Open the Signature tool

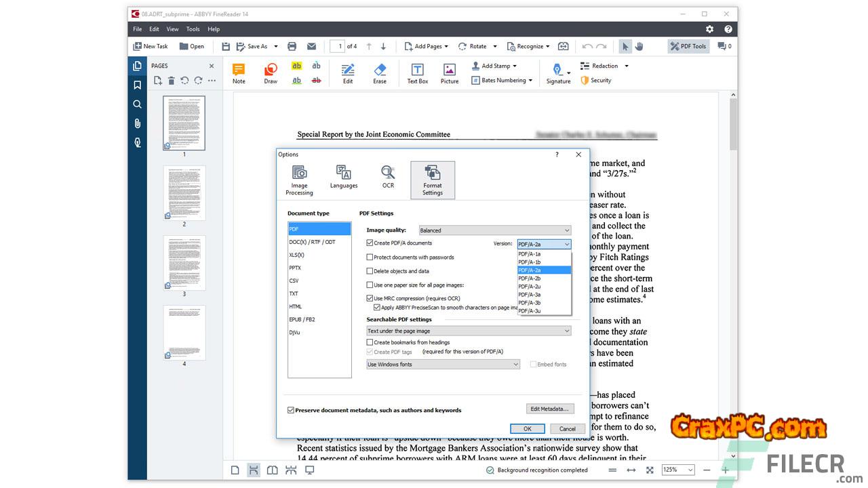(x=557, y=73)
